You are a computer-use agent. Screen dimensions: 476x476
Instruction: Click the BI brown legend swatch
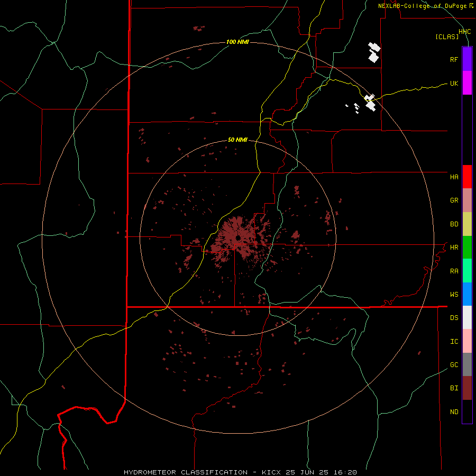pyautogui.click(x=467, y=388)
